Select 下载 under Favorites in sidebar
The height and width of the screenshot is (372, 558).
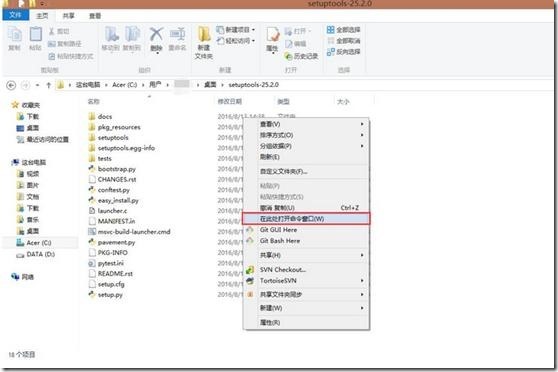tap(28, 116)
